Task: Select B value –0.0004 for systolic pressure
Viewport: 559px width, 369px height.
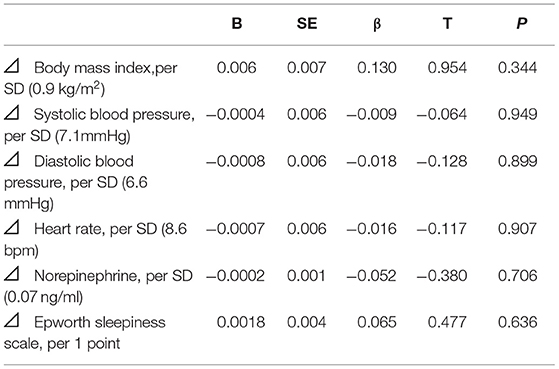Action: pos(235,114)
